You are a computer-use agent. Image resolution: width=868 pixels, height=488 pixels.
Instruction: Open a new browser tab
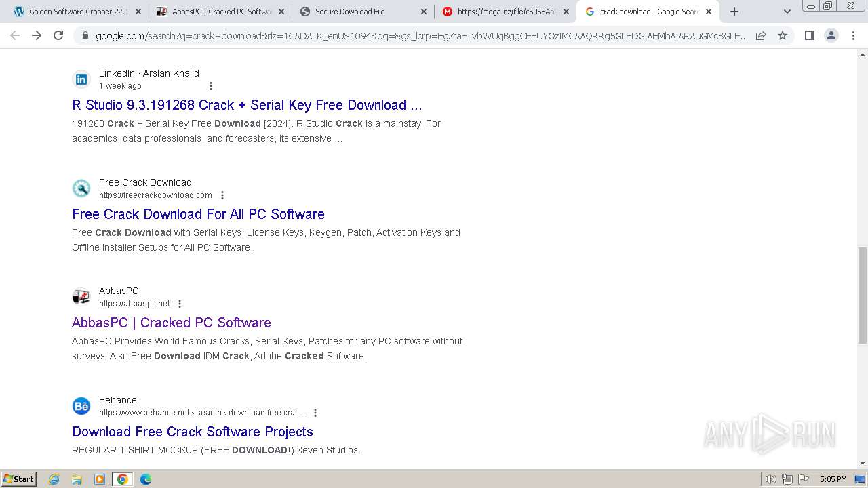click(x=734, y=12)
